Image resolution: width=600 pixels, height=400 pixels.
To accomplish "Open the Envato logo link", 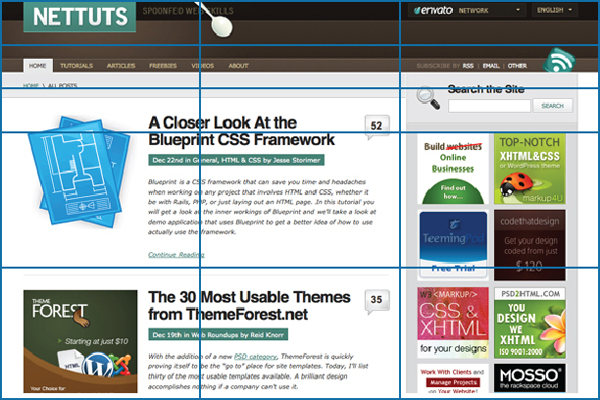I will pos(432,11).
